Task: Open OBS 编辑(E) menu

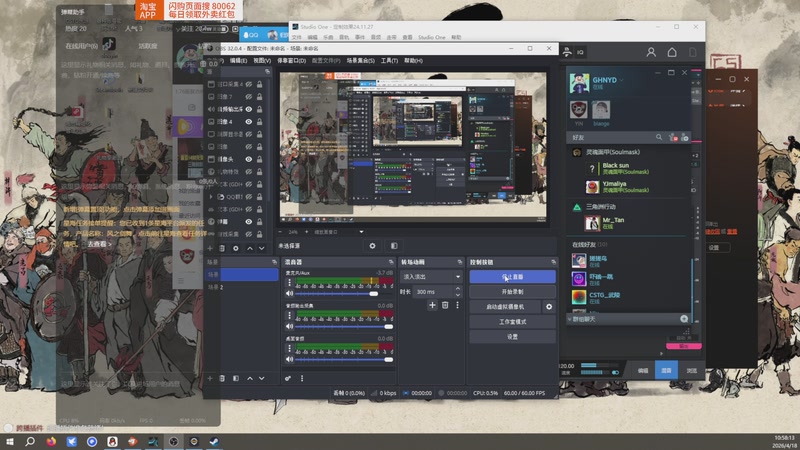Action: 238,61
